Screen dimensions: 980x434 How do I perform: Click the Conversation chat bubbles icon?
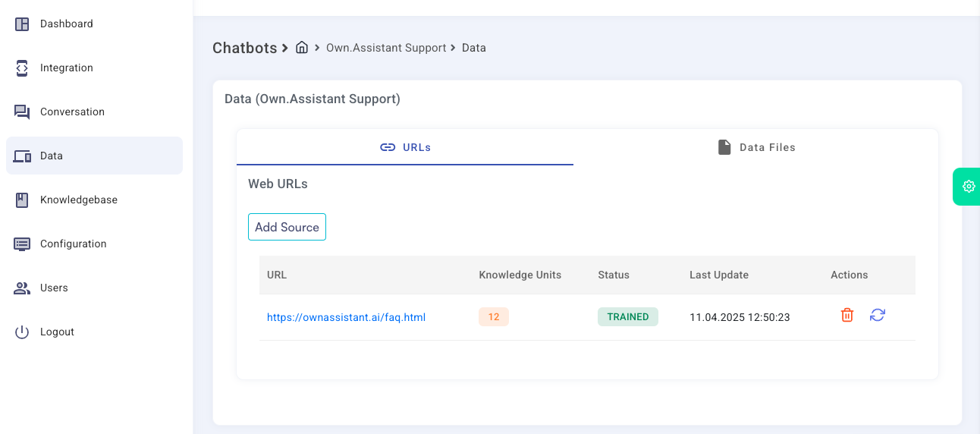[x=22, y=112]
